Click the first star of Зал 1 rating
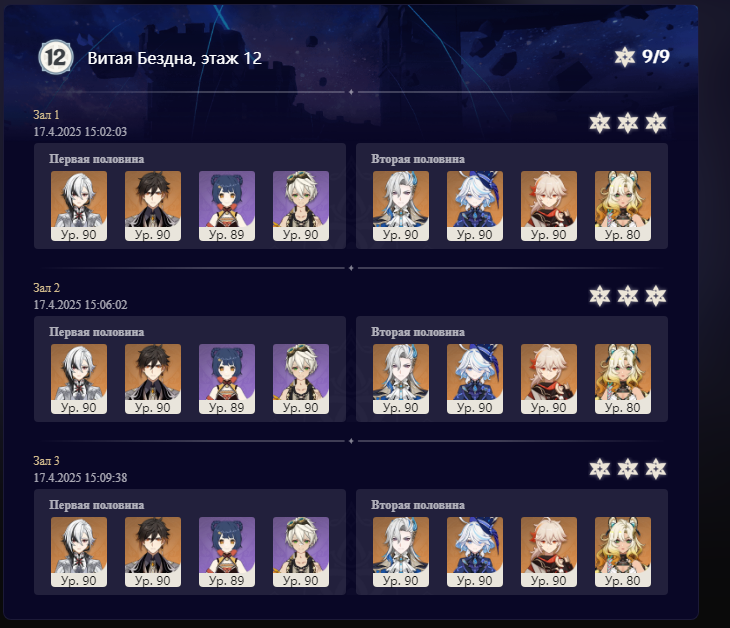 (x=600, y=123)
